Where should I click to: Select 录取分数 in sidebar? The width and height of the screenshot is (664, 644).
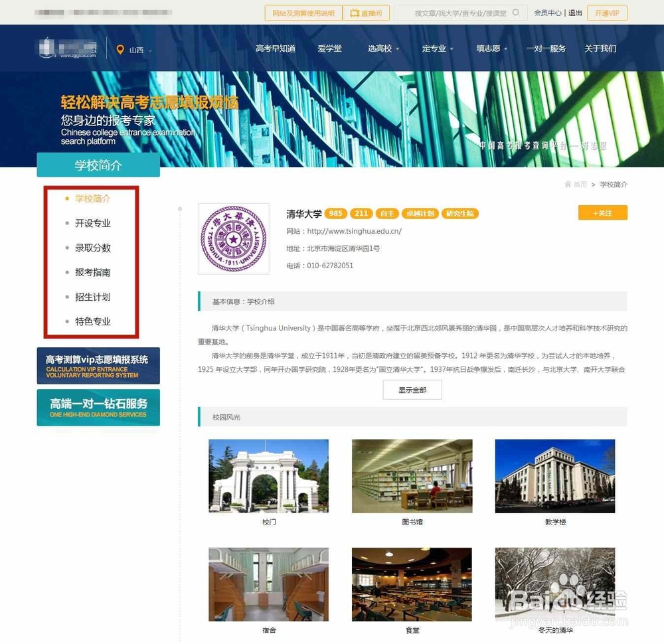click(92, 247)
